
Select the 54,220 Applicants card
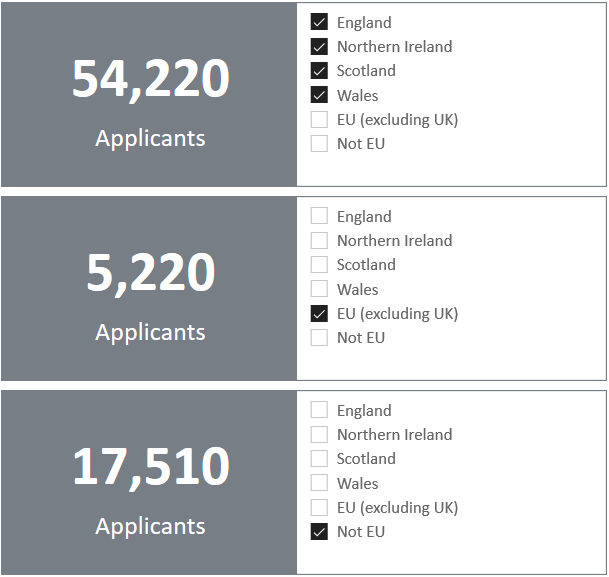tap(149, 95)
